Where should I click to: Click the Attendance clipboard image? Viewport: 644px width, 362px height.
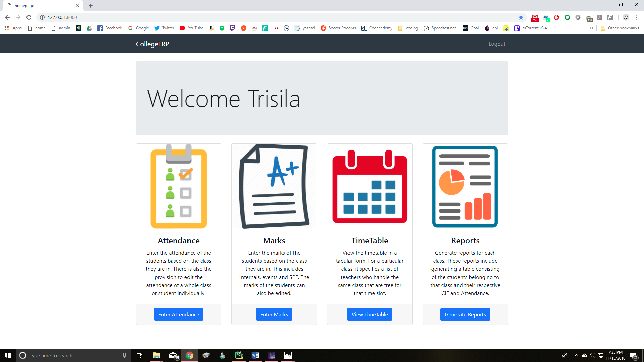(x=178, y=186)
